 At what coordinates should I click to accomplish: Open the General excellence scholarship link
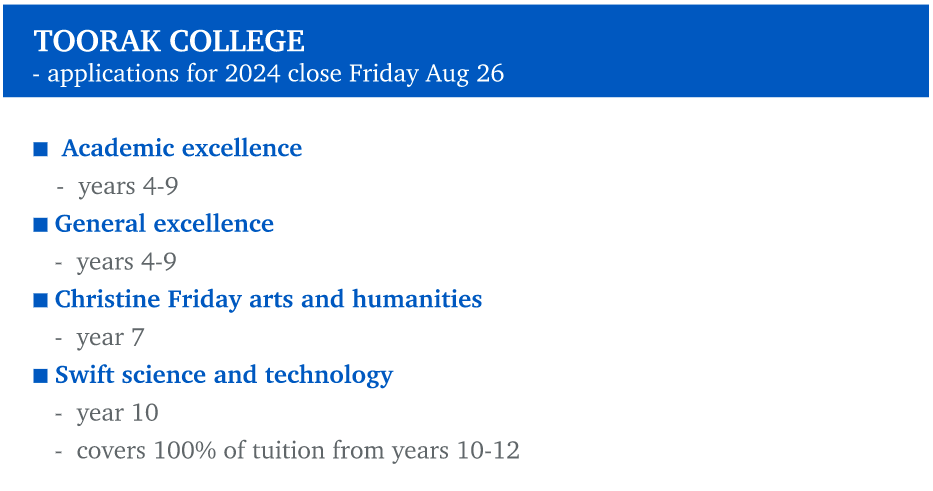164,224
